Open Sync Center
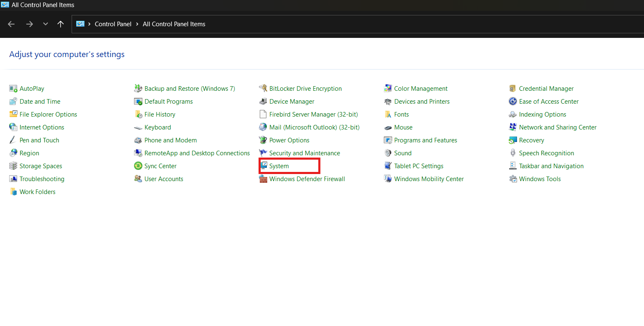The width and height of the screenshot is (644, 326). tap(160, 166)
